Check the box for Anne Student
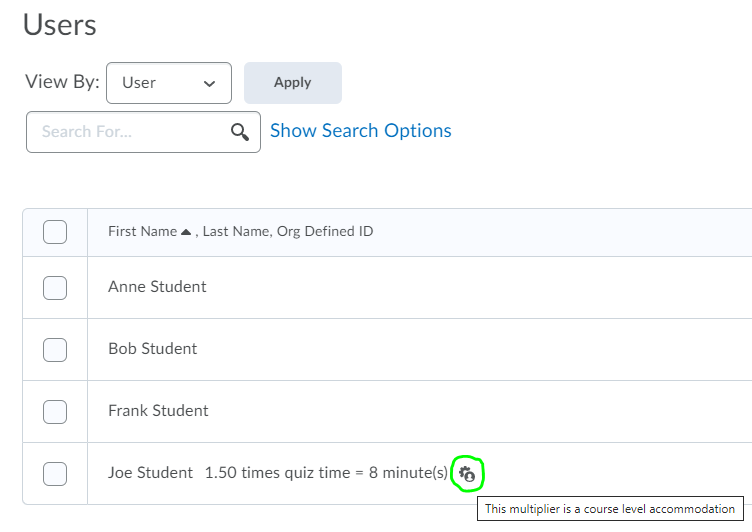752x532 pixels. [55, 288]
